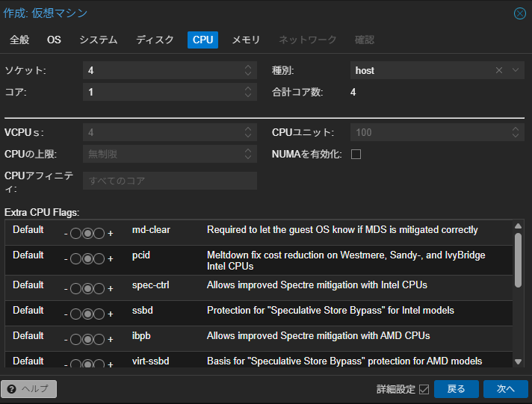
Task: Click the CPU flags list scrollbar
Action: point(519,260)
